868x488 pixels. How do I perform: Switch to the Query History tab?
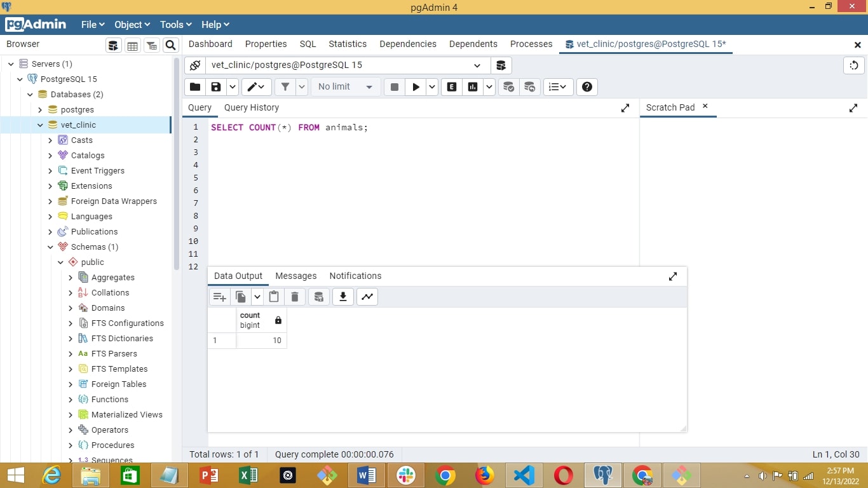coord(252,108)
